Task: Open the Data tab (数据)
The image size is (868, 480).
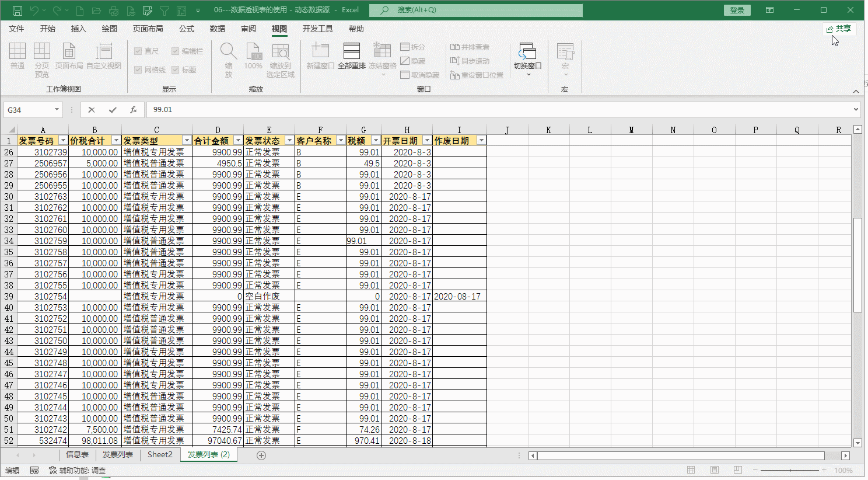Action: tap(218, 29)
